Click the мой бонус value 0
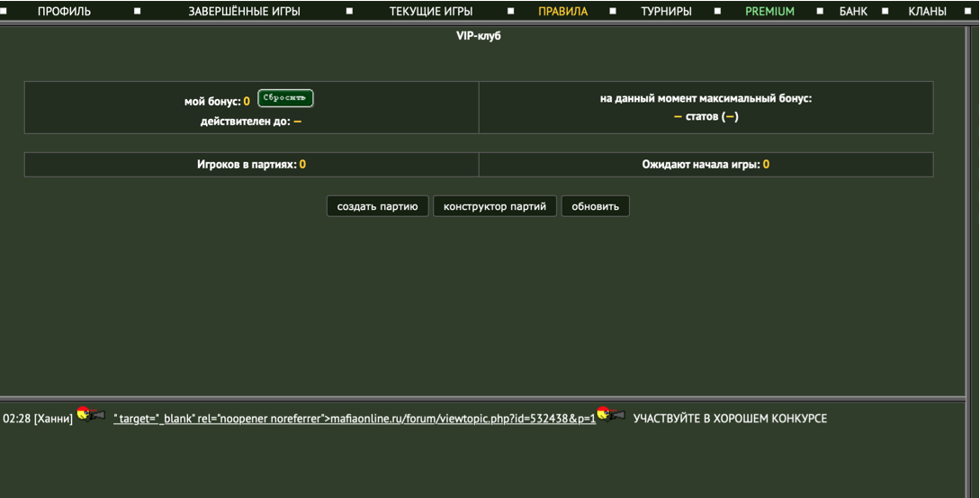The width and height of the screenshot is (980, 498). pos(247,101)
